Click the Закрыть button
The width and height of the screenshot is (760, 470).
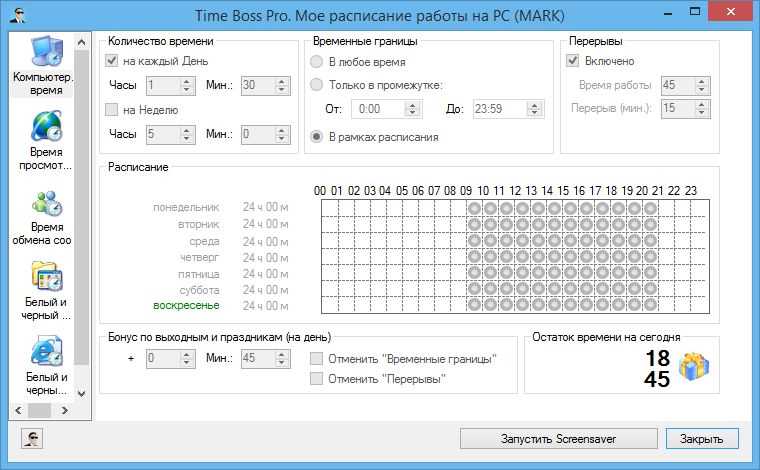[702, 439]
